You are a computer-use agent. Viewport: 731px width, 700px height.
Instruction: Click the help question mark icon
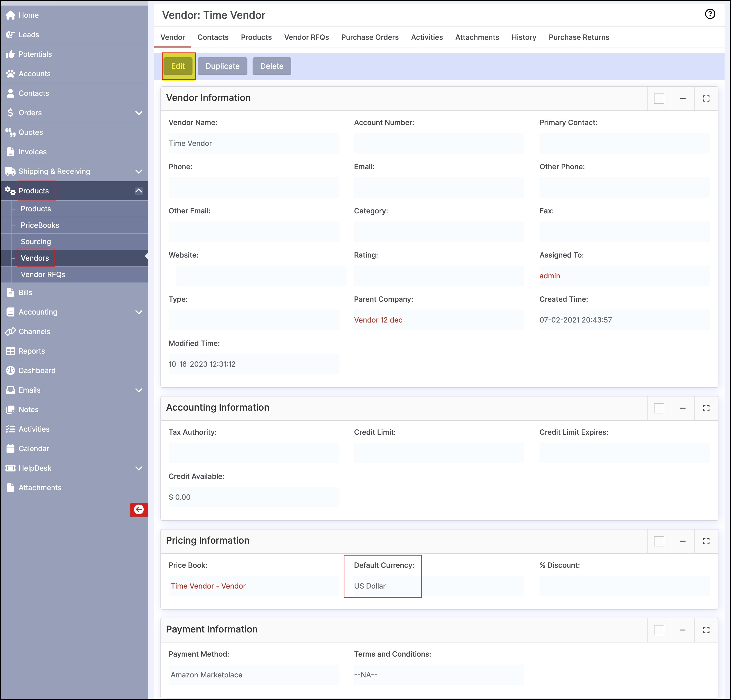pos(710,14)
